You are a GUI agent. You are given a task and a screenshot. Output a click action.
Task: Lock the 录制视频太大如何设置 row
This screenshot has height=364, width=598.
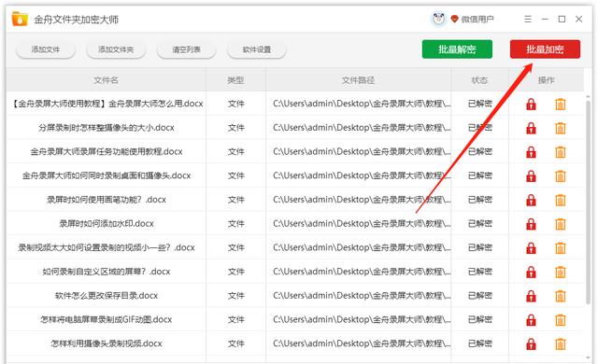click(531, 248)
